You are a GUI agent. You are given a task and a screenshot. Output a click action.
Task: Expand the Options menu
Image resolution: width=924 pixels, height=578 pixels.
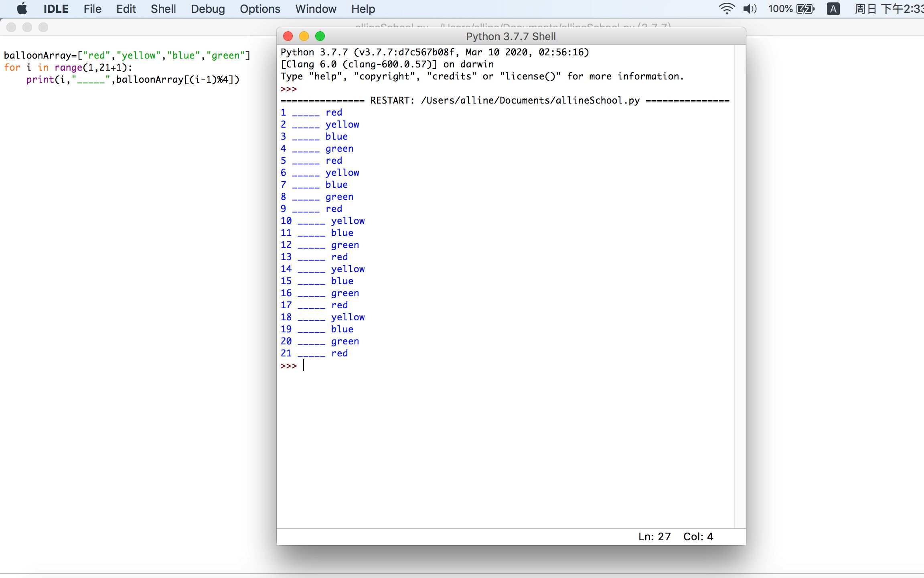pos(260,8)
